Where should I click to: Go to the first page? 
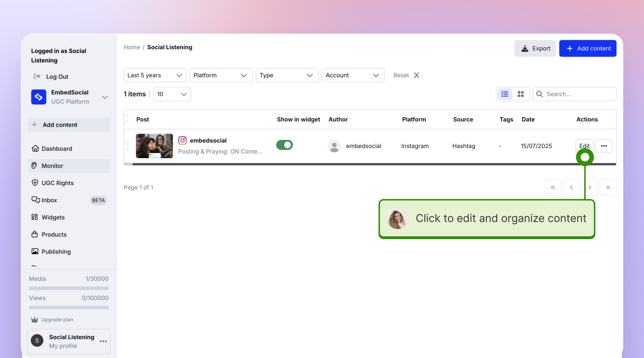553,187
